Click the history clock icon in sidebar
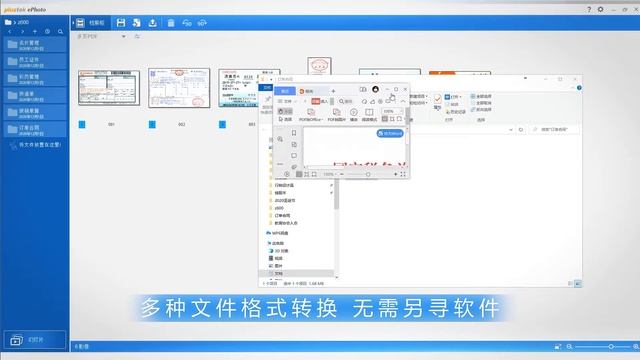 pos(47,31)
